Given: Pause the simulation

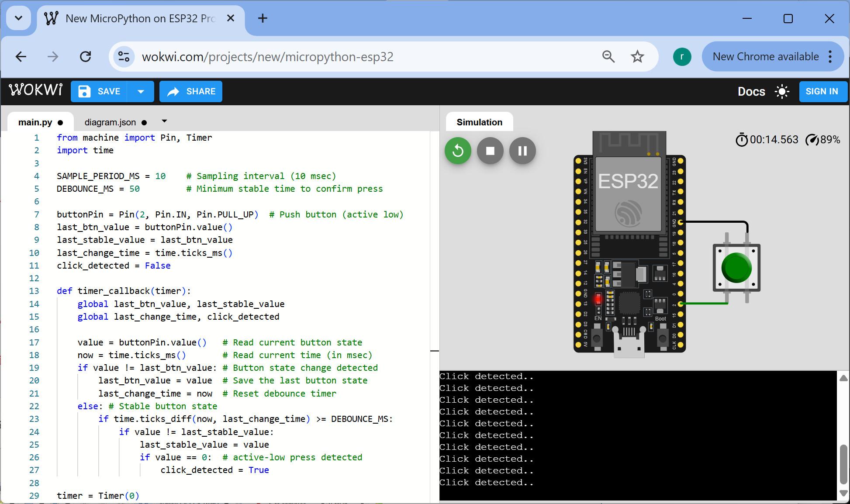Looking at the screenshot, I should coord(522,151).
